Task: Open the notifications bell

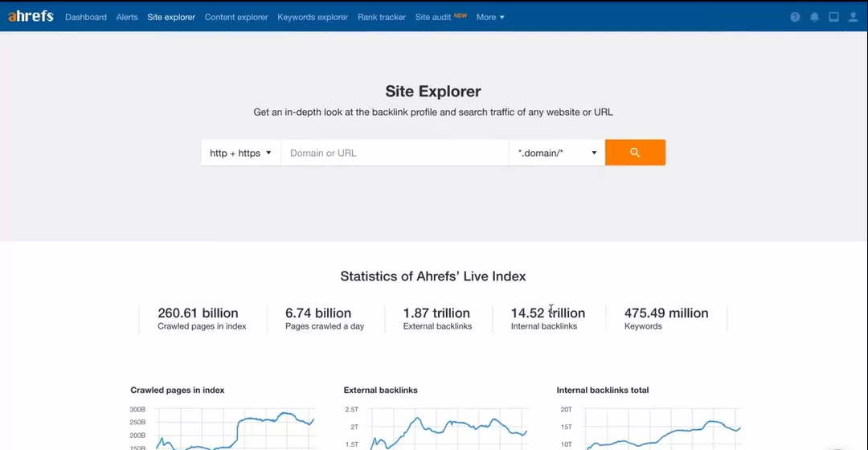Action: pos(815,17)
